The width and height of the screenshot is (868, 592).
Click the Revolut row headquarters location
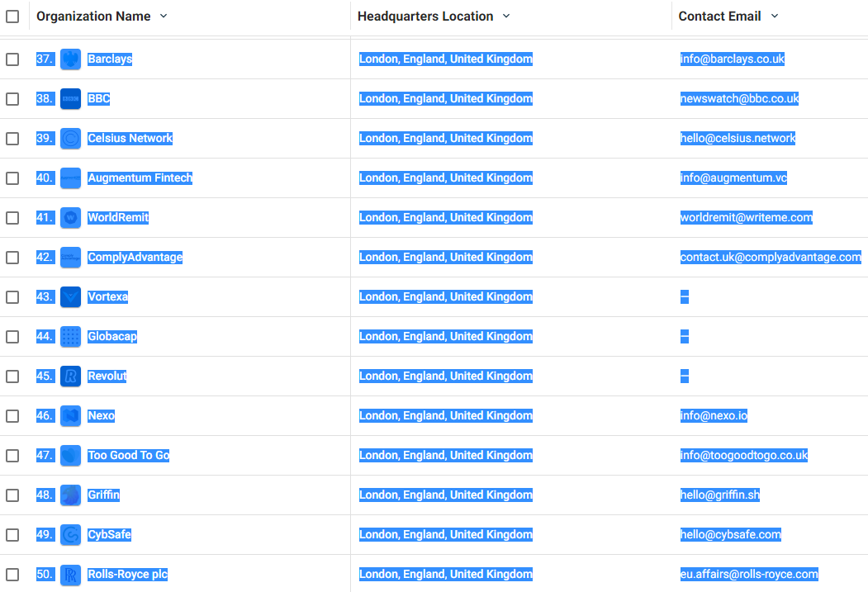446,376
